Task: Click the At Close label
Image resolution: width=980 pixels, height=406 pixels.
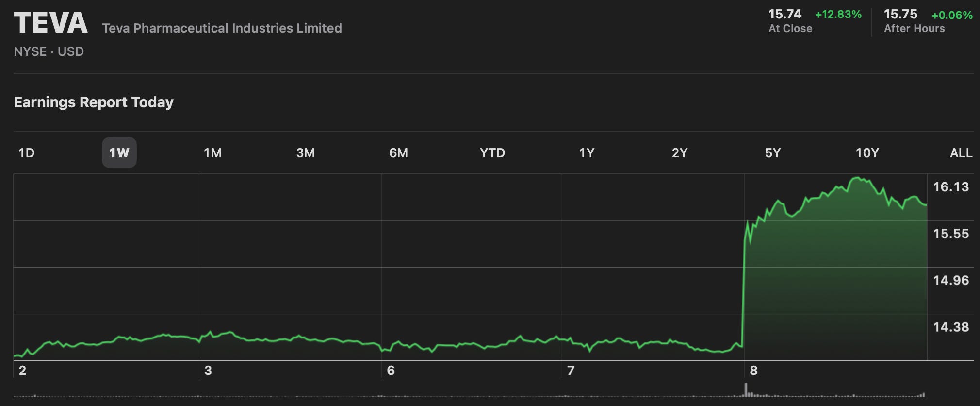Action: point(790,29)
